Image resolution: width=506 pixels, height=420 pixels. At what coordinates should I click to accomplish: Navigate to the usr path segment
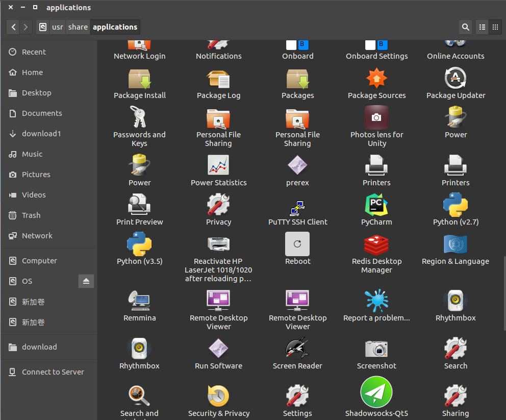tap(58, 27)
